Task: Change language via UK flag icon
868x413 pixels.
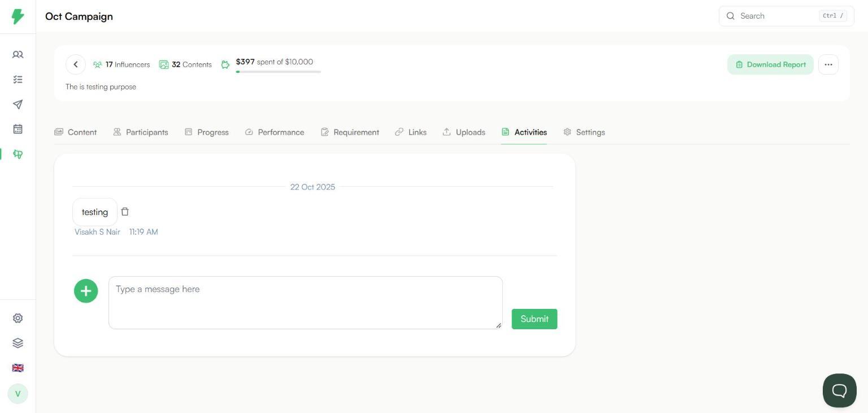Action: pos(18,368)
